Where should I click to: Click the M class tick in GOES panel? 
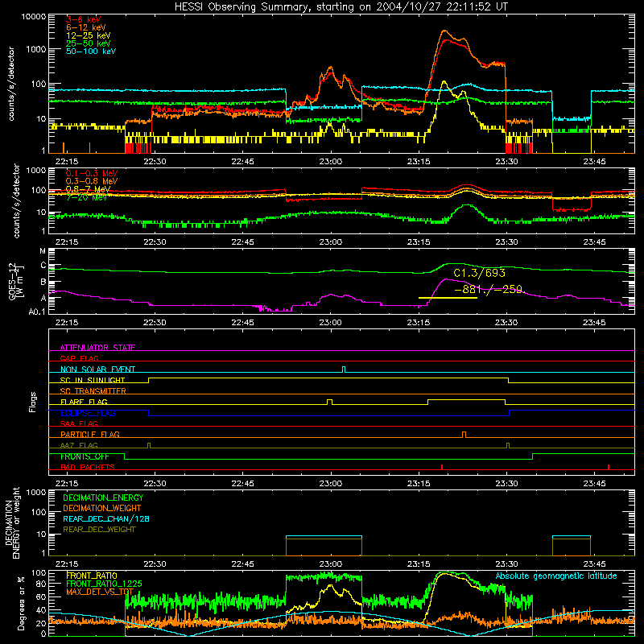[43, 251]
